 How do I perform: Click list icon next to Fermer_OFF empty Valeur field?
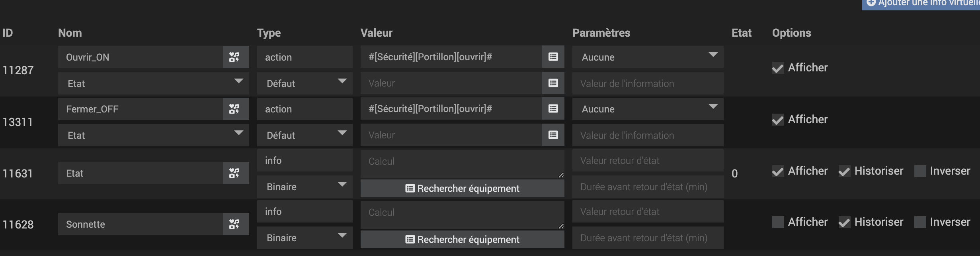pos(553,135)
